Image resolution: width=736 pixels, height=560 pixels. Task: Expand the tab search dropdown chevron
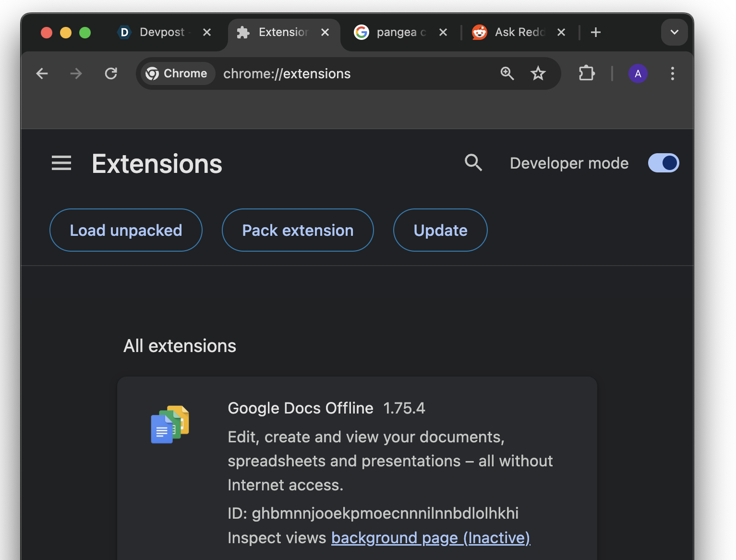pyautogui.click(x=675, y=32)
